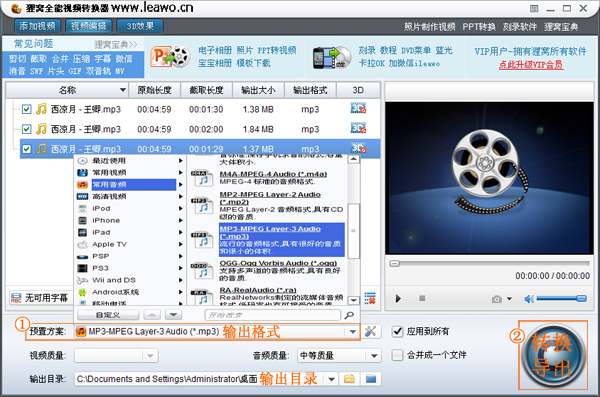Expand the PSP category
Screen dimensions: 600x397
(130, 256)
